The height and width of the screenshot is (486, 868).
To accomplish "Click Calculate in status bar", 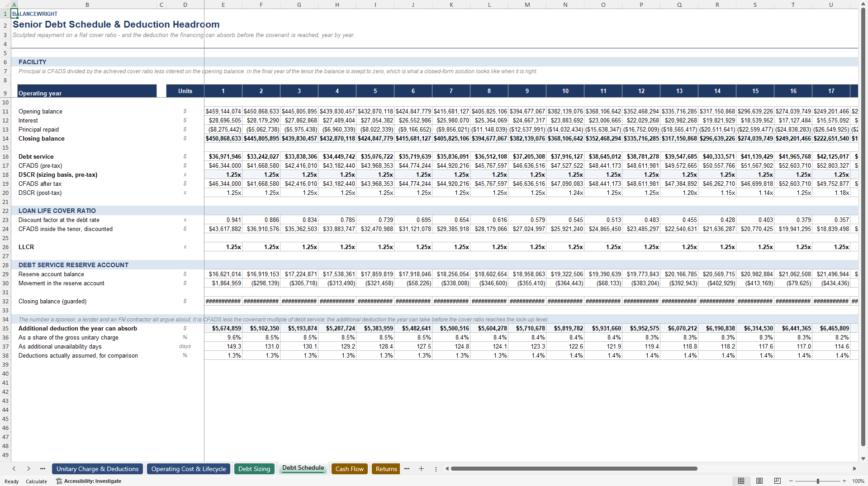I will tap(36, 481).
